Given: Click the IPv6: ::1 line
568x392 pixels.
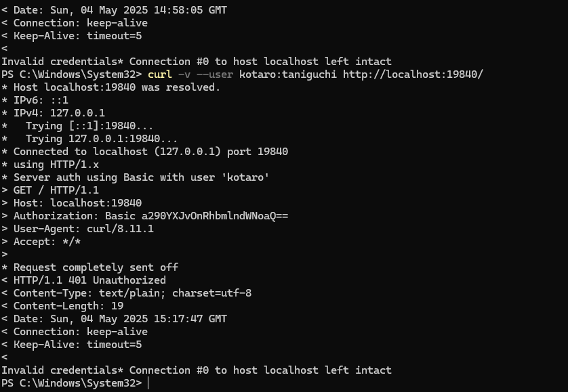Looking at the screenshot, I should coord(35,100).
